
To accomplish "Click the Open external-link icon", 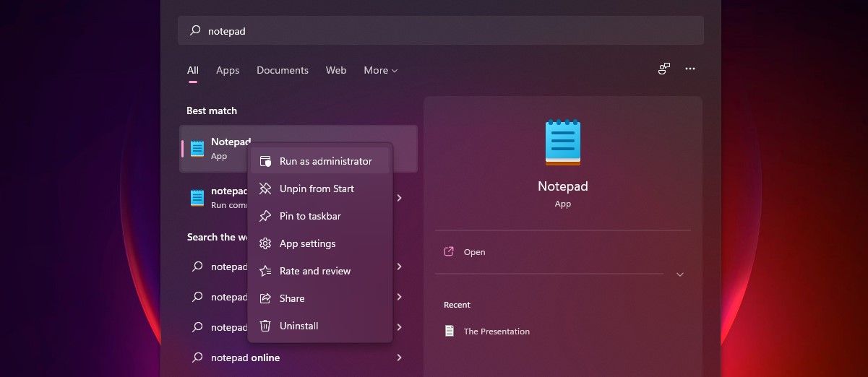I will [x=449, y=252].
